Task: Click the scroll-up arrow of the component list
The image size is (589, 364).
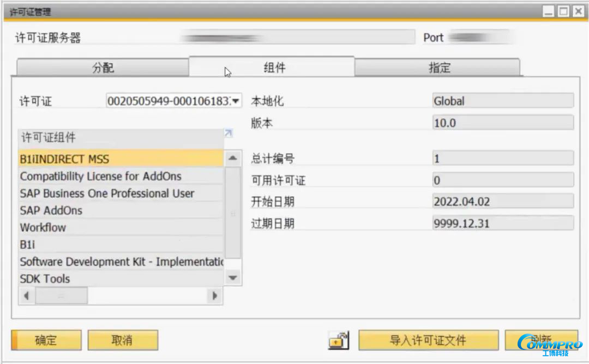Action: (x=232, y=157)
